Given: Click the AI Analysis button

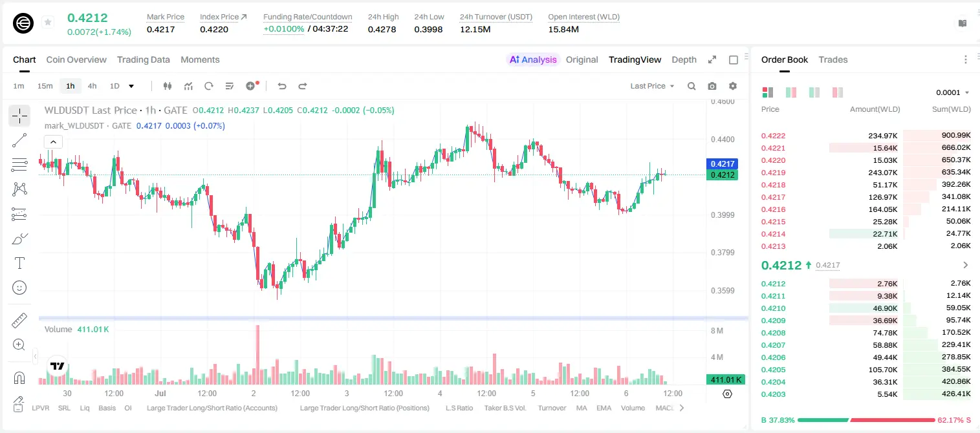Looking at the screenshot, I should pyautogui.click(x=532, y=59).
